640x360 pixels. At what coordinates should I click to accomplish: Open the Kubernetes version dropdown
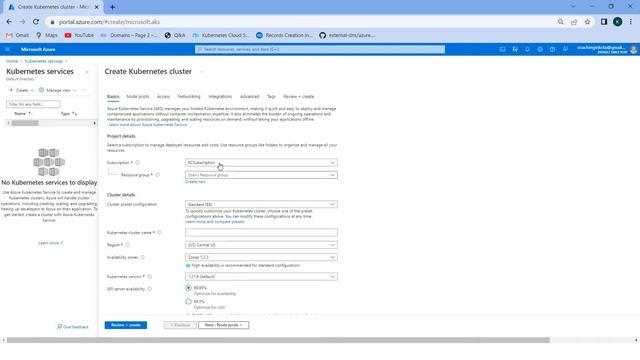(x=261, y=276)
